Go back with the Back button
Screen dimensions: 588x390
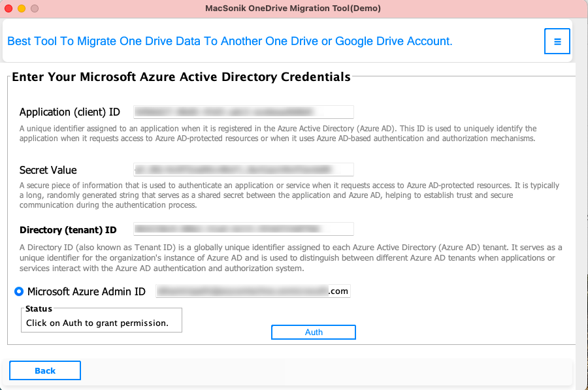(x=45, y=370)
